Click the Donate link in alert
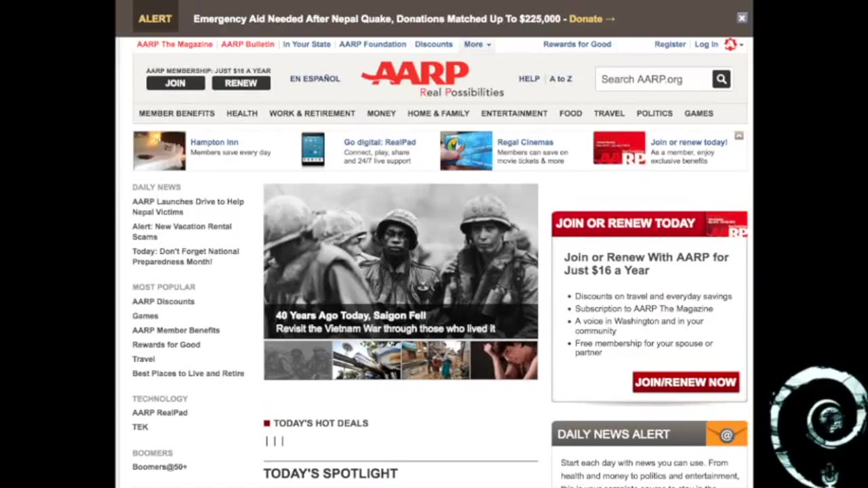The height and width of the screenshot is (488, 868). (x=592, y=18)
